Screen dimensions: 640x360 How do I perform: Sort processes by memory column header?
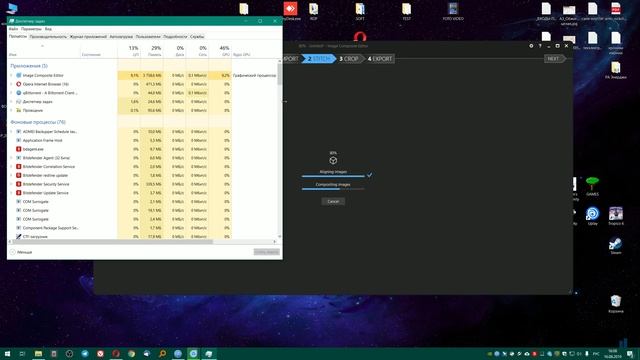tap(152, 51)
